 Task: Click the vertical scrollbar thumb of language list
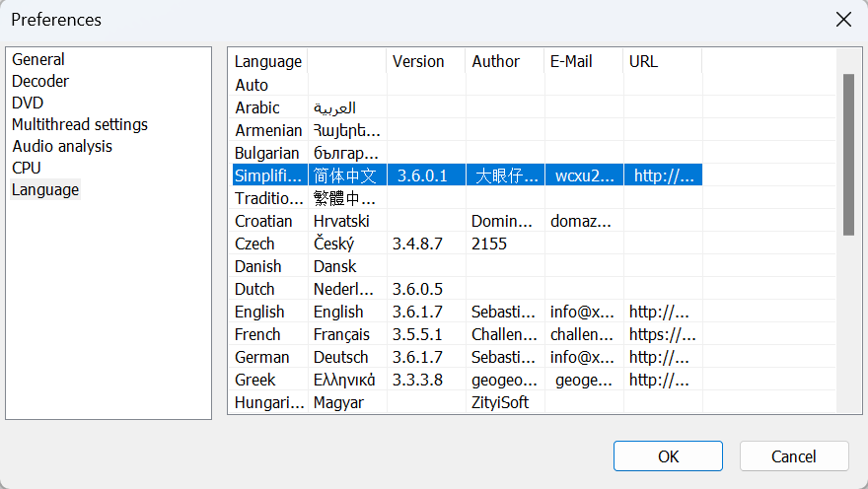click(848, 155)
